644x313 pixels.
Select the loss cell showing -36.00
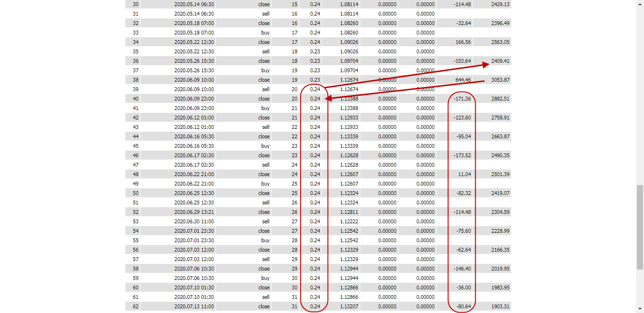[x=463, y=288]
